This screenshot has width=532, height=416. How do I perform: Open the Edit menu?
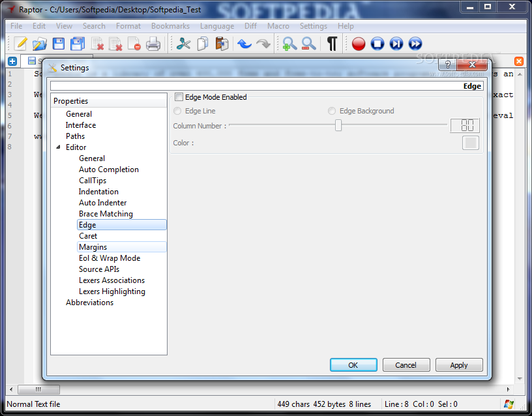(x=39, y=26)
